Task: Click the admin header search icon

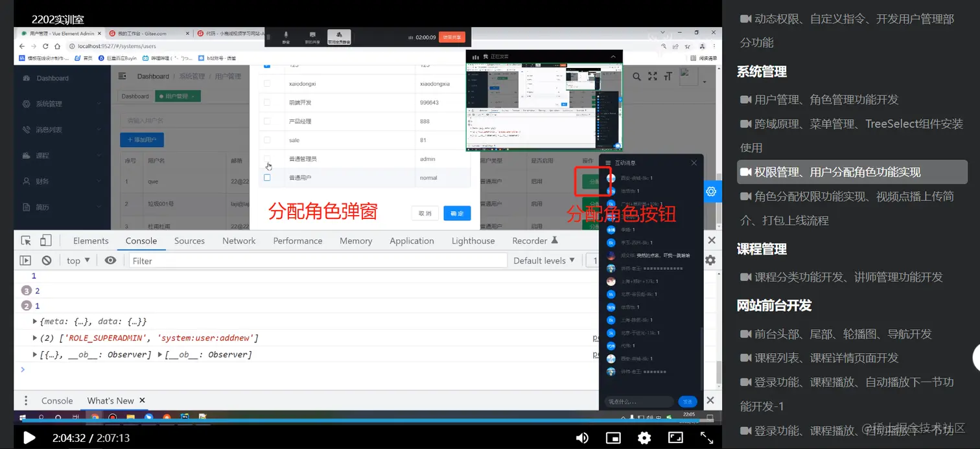Action: click(637, 76)
